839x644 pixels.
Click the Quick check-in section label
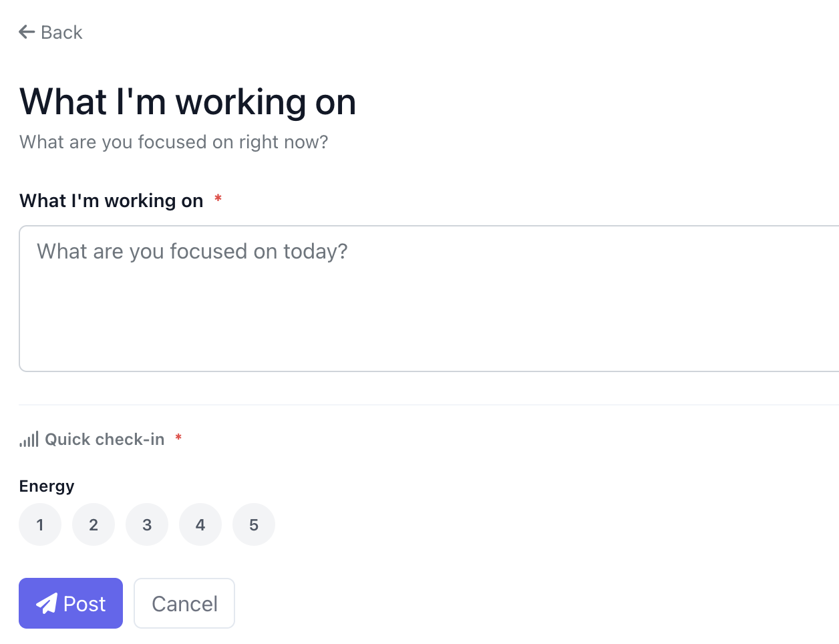(104, 439)
